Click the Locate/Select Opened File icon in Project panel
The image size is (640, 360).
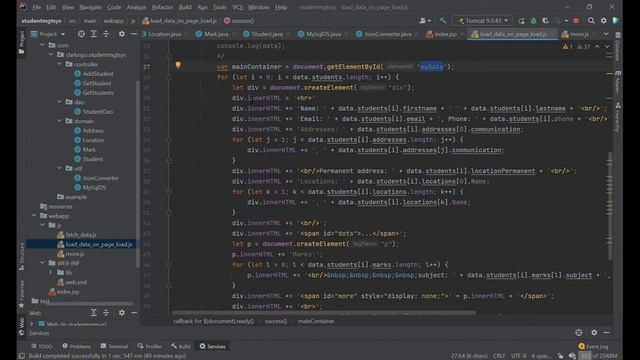pos(81,34)
